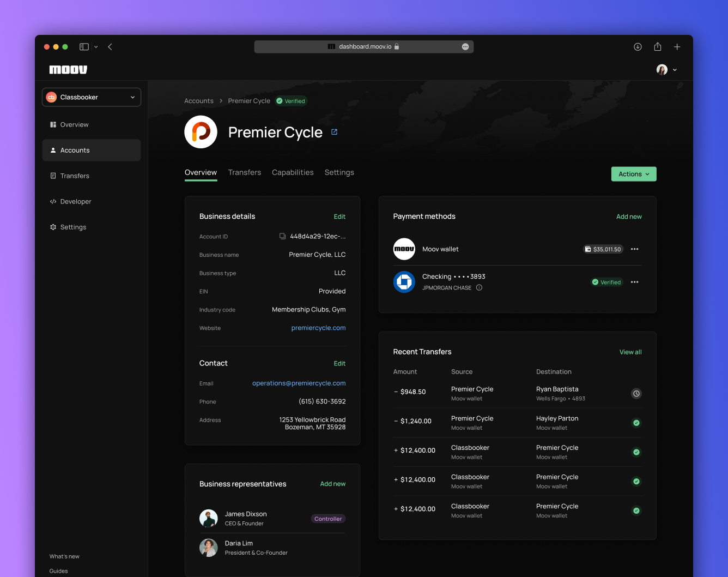Click the 1253 Yellowbrick Road address
Screen dimensions: 728x577
312,423
